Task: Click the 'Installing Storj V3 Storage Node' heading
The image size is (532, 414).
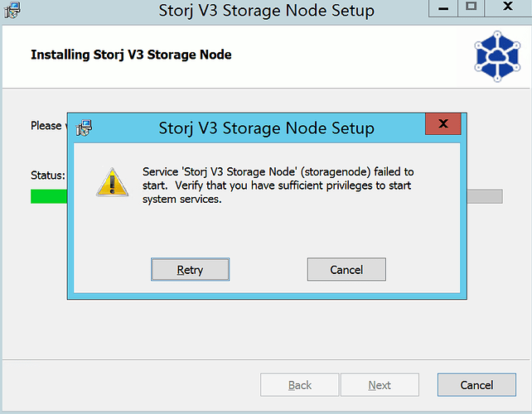Action: 131,55
